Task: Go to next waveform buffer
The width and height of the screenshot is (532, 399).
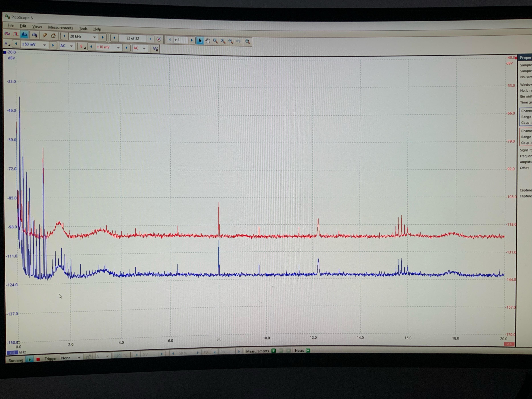Action: (x=150, y=39)
